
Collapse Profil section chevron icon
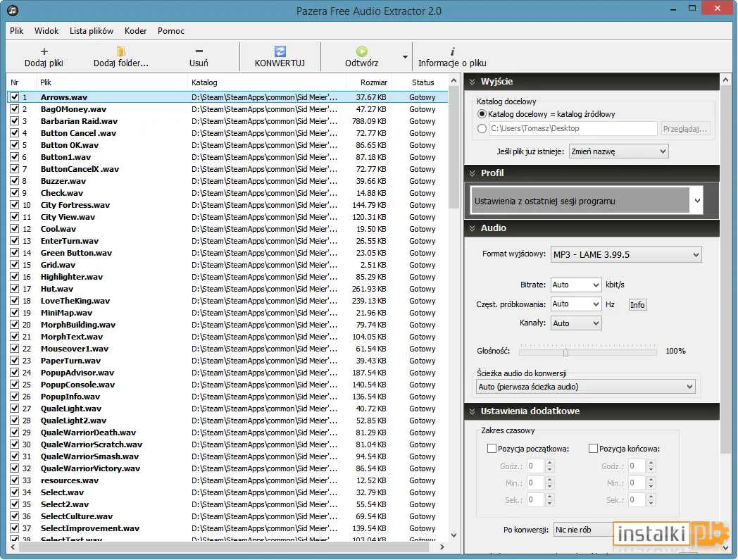coord(472,173)
